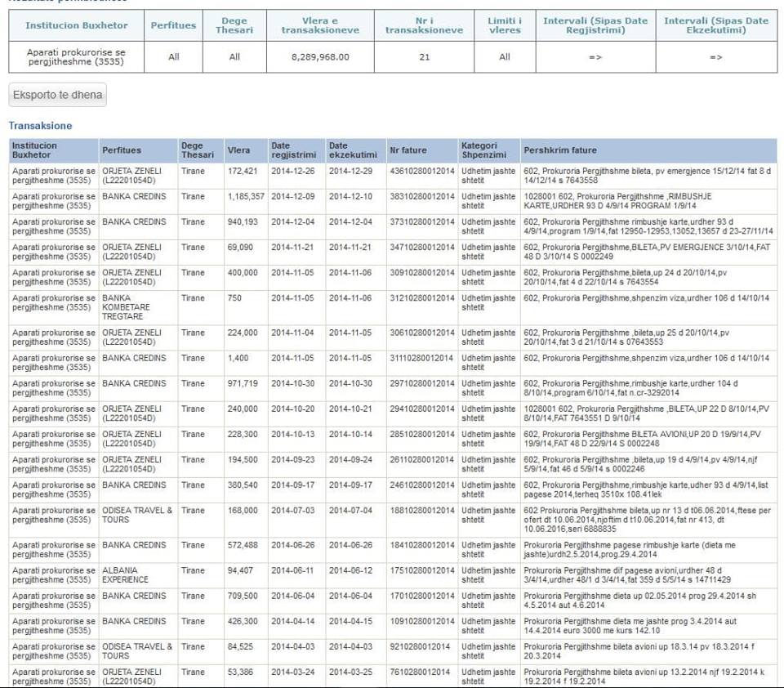Image resolution: width=784 pixels, height=688 pixels.
Task: Click invoice number 18810280012014
Action: [x=422, y=511]
